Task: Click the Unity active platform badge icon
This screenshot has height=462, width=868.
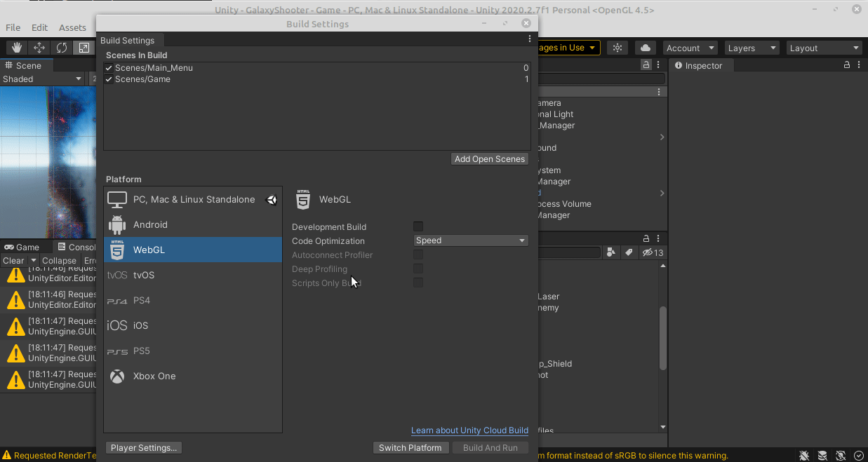Action: coord(272,200)
